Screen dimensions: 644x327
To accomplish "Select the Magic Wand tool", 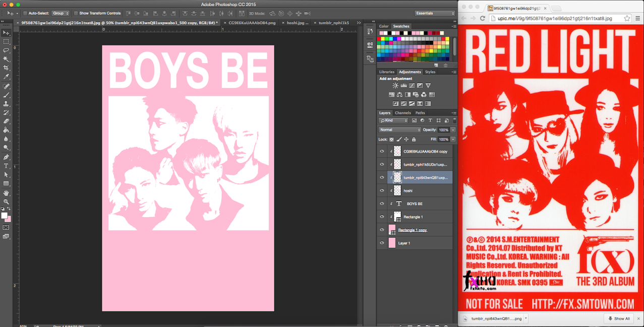I will (x=6, y=59).
